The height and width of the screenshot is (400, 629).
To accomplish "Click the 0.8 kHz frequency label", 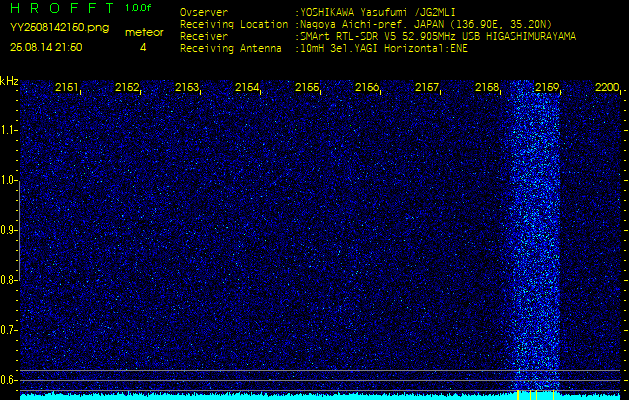I will pyautogui.click(x=8, y=280).
